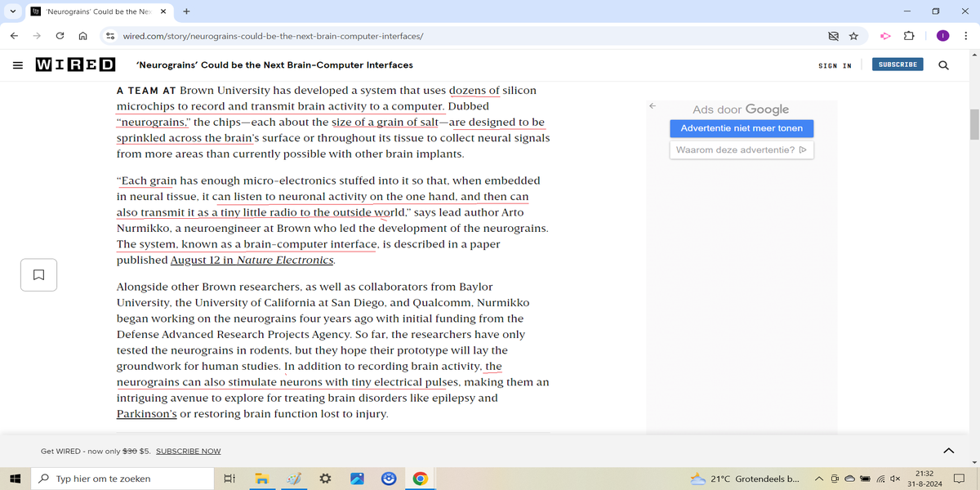Open the WIRED hamburger menu
Image resolution: width=980 pixels, height=490 pixels.
[x=18, y=65]
